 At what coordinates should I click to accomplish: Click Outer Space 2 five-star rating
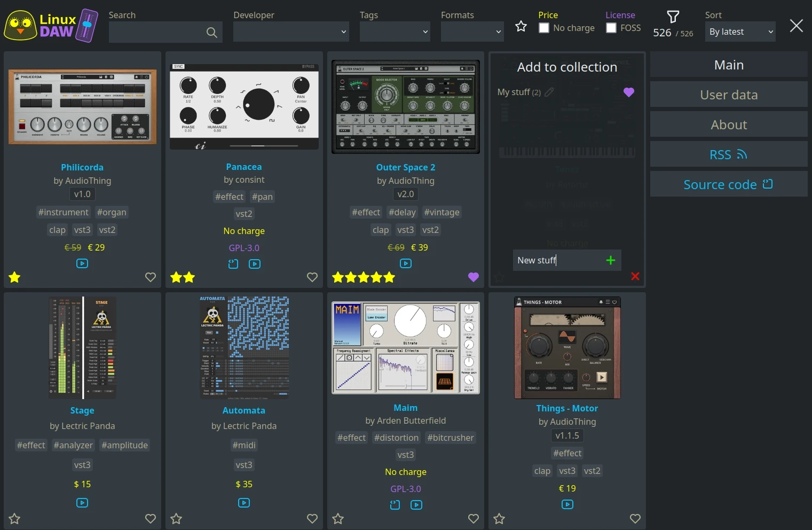pos(364,277)
